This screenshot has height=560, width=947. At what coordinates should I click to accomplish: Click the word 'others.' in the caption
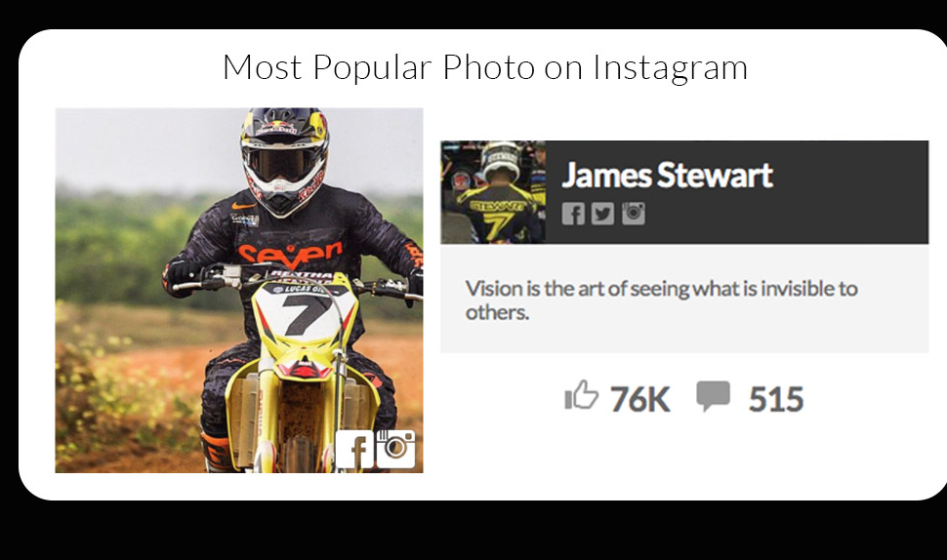497,312
